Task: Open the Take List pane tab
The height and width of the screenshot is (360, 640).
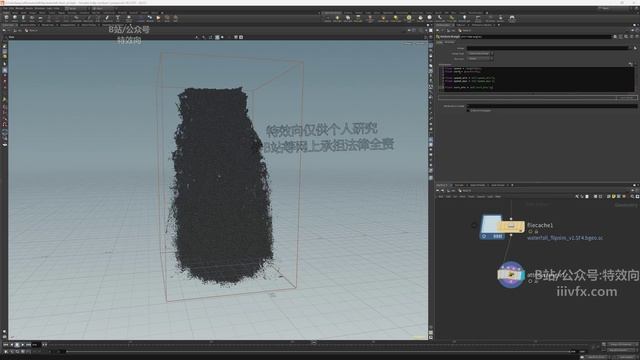Action: pyautogui.click(x=460, y=25)
